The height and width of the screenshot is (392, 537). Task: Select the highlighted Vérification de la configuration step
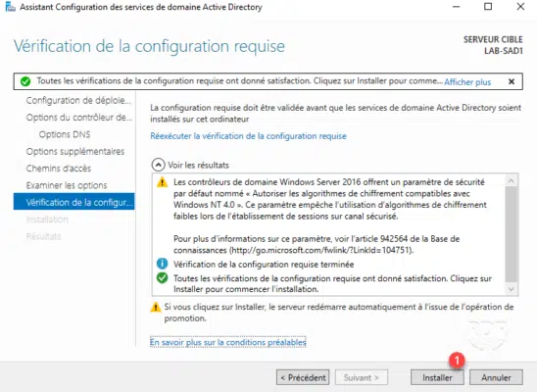[x=73, y=202]
